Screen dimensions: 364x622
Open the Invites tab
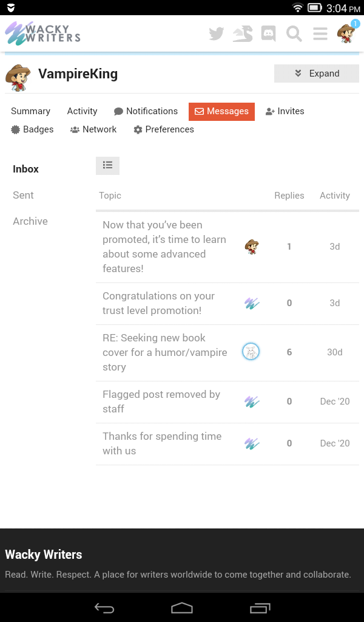point(285,111)
